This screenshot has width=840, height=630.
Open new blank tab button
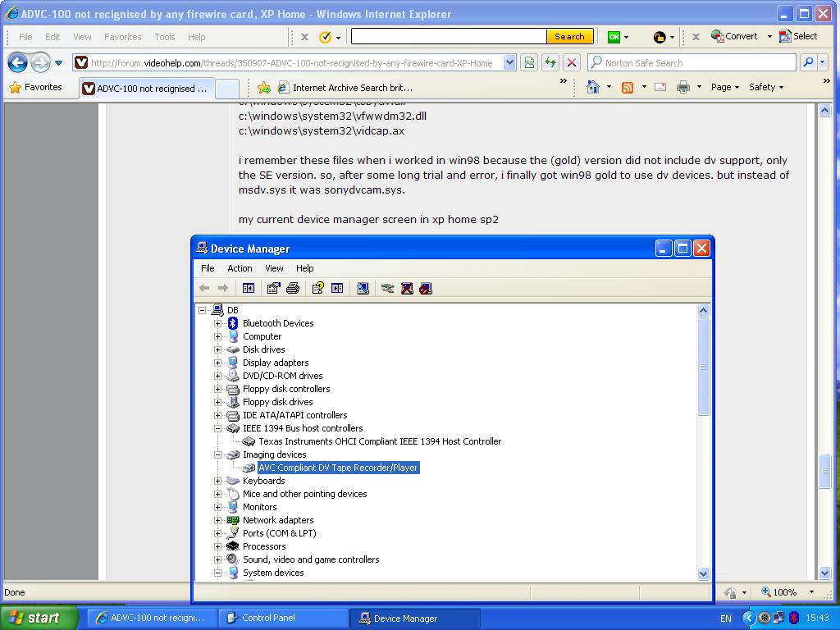227,89
